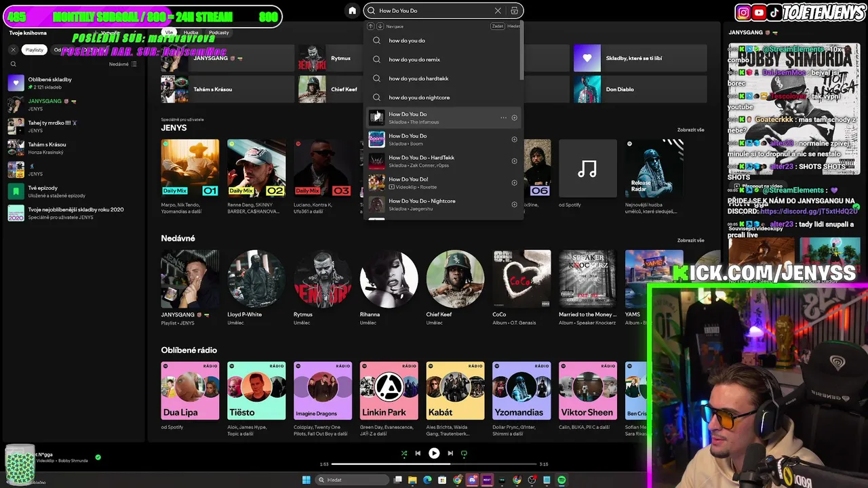Add 'How Do You Do' by Boom to library
The height and width of the screenshot is (488, 868).
(x=514, y=140)
